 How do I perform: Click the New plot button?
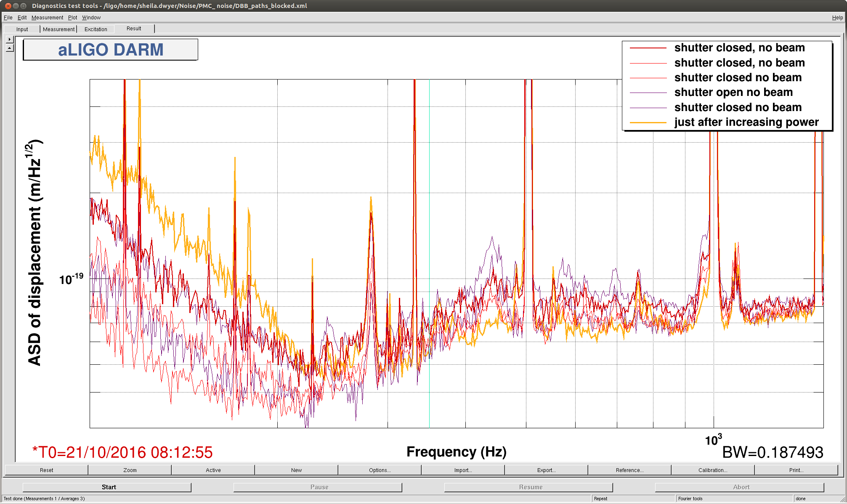pos(296,470)
